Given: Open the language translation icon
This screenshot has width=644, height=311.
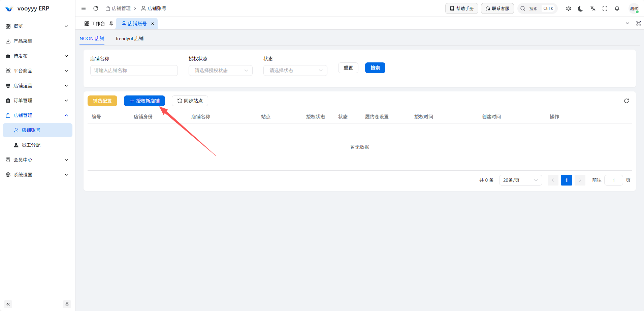Looking at the screenshot, I should [x=593, y=8].
